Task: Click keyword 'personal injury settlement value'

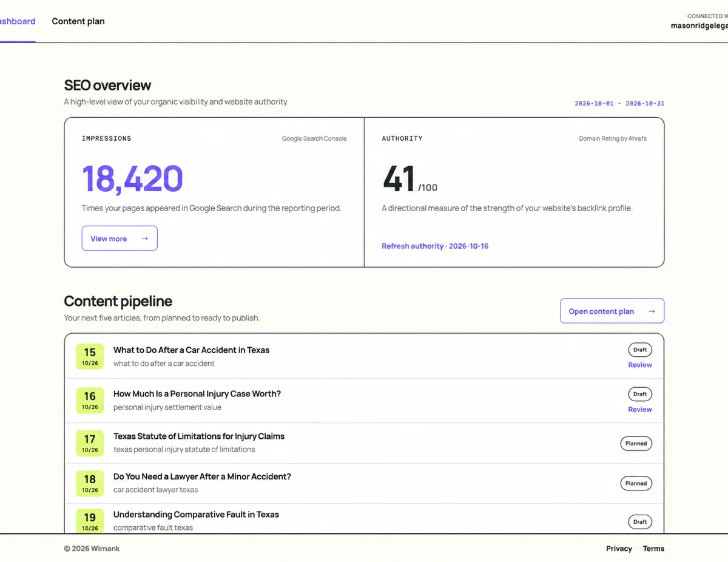Action: tap(167, 408)
